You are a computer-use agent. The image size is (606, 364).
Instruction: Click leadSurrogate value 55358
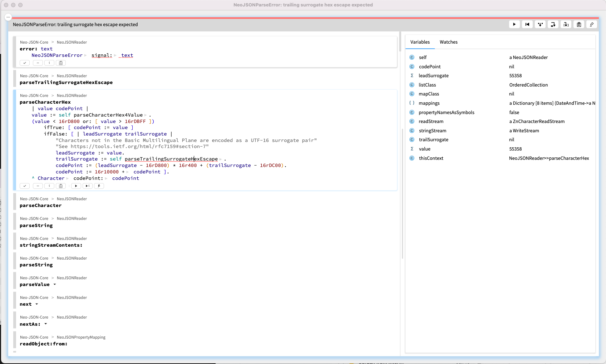(516, 75)
